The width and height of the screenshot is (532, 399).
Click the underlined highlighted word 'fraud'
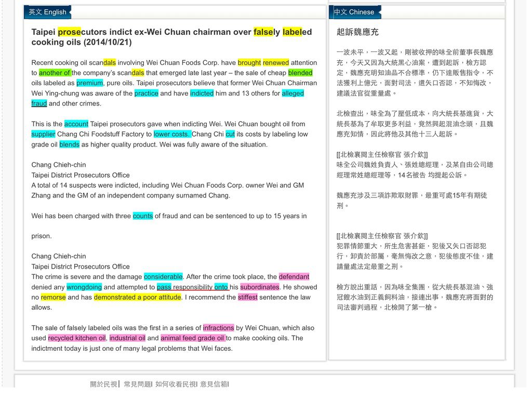tap(39, 103)
